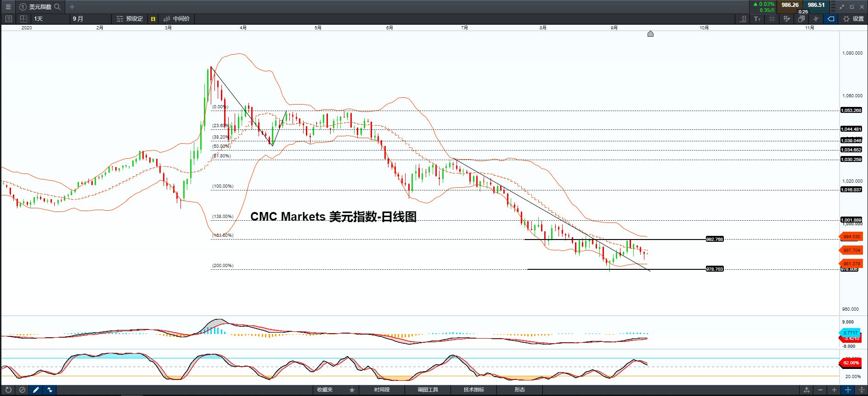Open the 9月 period dropdown
The width and height of the screenshot is (868, 396).
tap(90, 19)
